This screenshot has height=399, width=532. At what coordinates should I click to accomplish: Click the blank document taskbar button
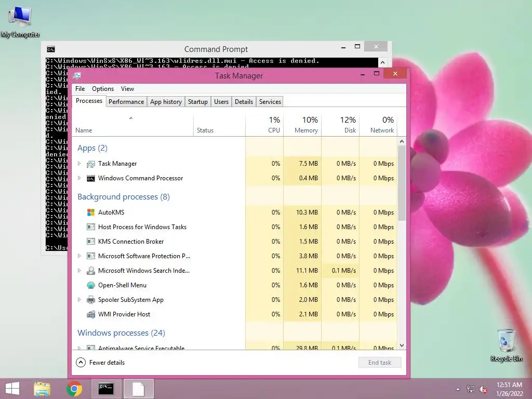tap(138, 389)
